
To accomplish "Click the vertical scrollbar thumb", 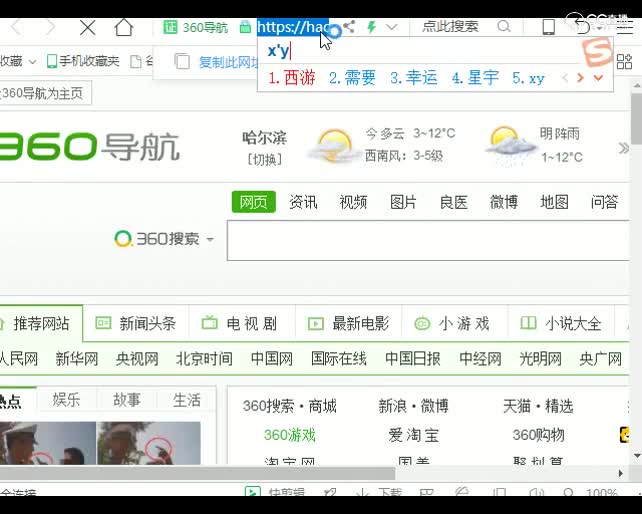I will [x=637, y=119].
